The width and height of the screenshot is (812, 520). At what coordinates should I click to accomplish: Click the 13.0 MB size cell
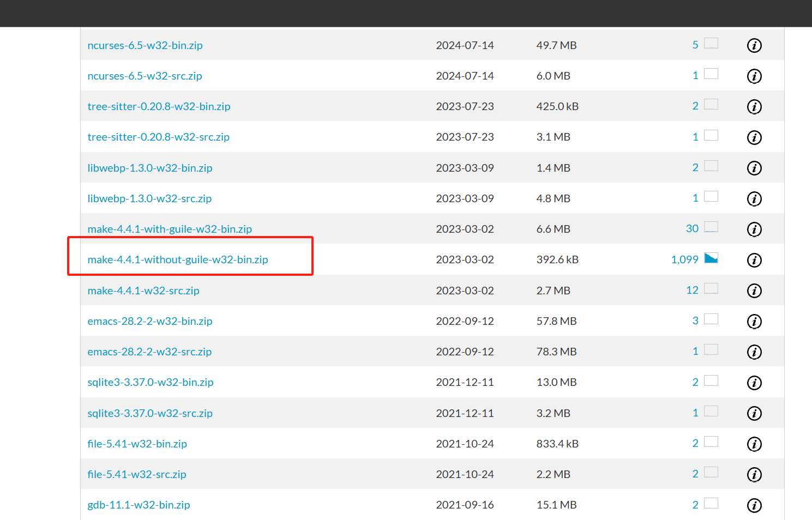[x=556, y=382]
